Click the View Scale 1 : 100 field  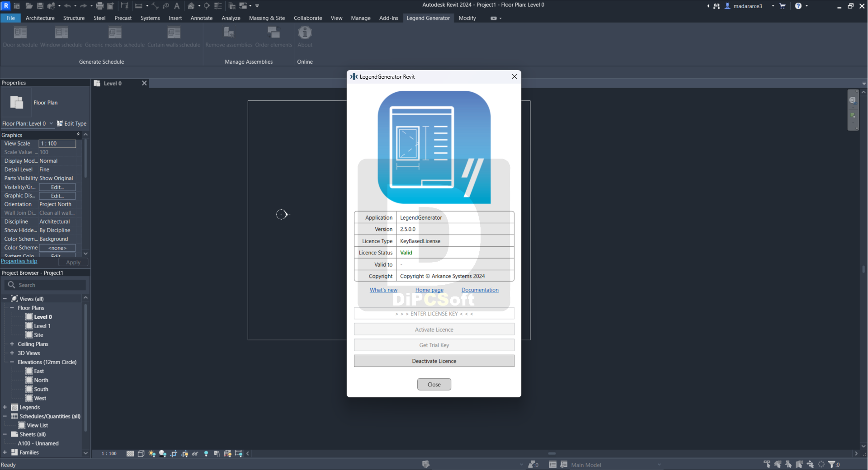(57, 144)
